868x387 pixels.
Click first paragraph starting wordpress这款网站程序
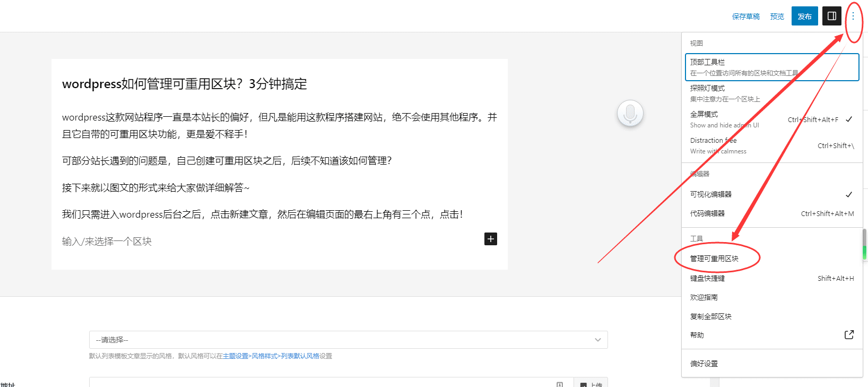pyautogui.click(x=280, y=126)
